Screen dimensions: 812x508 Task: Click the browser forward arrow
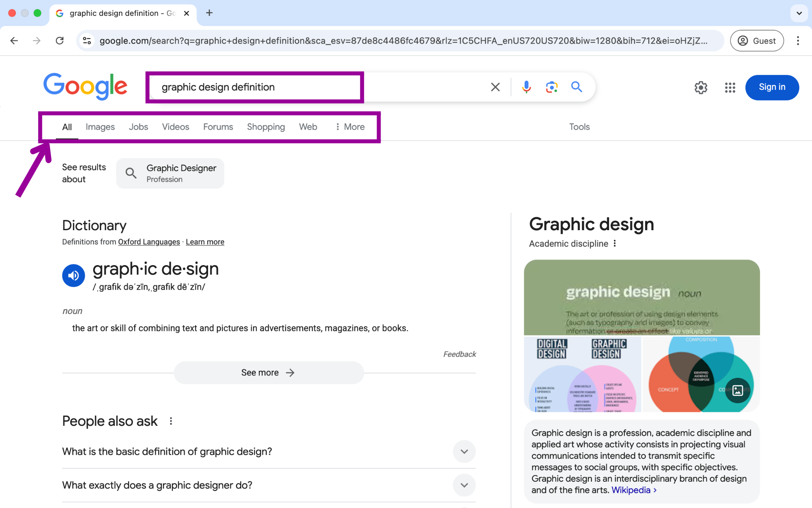click(x=37, y=40)
